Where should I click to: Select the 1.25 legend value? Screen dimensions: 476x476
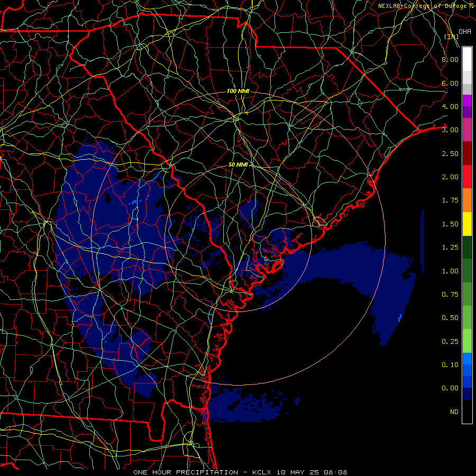(x=450, y=248)
